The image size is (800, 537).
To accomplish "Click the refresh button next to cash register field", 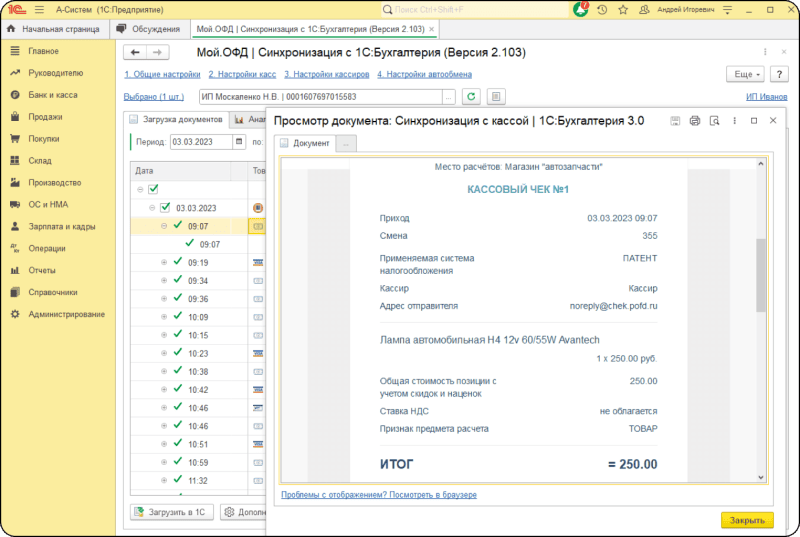I will (470, 96).
